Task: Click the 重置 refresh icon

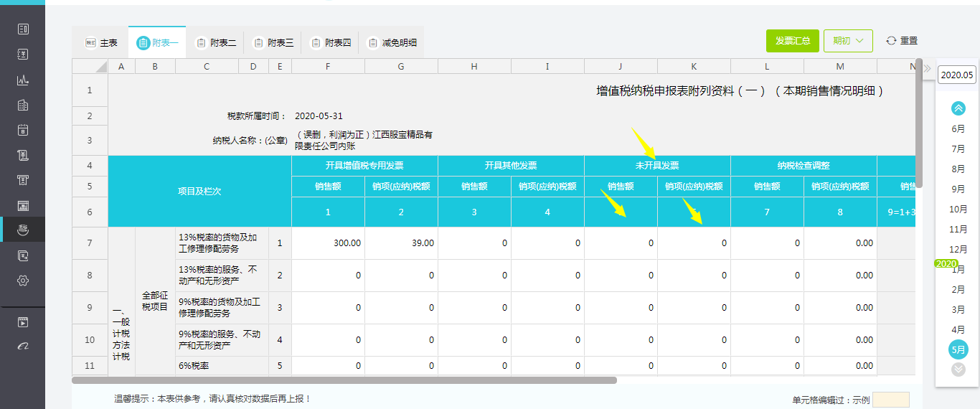Action: point(891,41)
